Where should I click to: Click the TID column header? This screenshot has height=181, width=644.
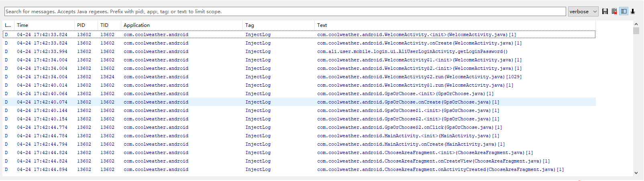pos(110,25)
